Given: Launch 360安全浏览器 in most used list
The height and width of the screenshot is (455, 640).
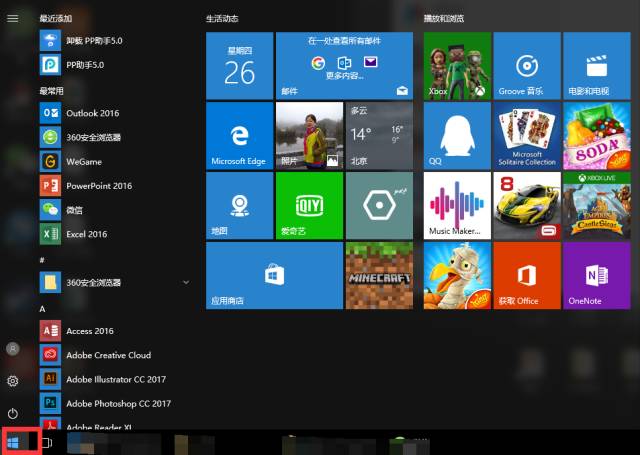Looking at the screenshot, I should tap(114, 137).
